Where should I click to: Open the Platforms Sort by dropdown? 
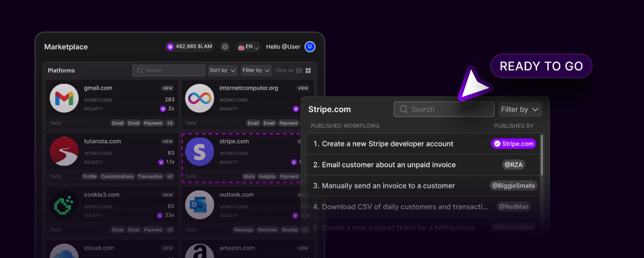223,70
